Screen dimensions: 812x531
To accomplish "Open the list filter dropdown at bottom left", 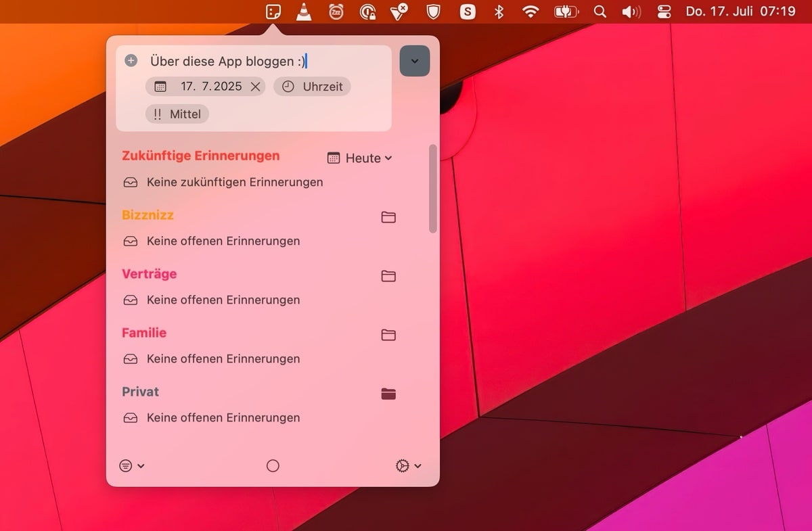I will [132, 465].
